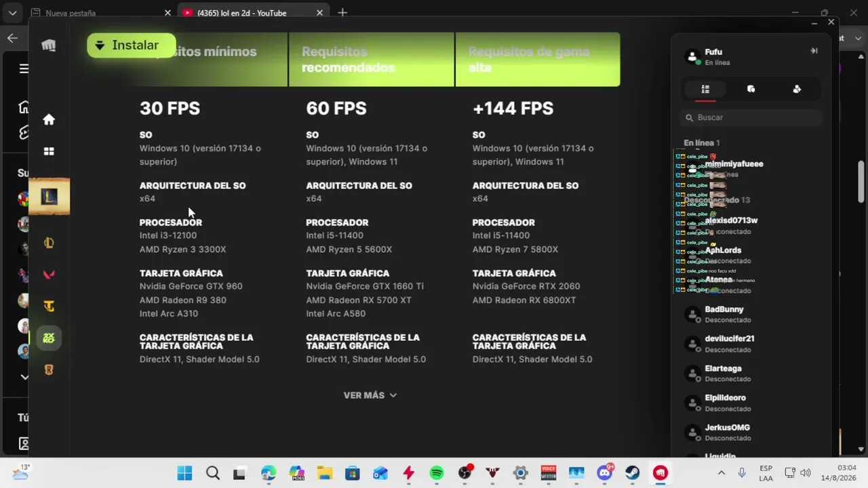The width and height of the screenshot is (868, 488).
Task: Click the AMD Radeon RX 5700 XT text
Action: [x=359, y=300]
